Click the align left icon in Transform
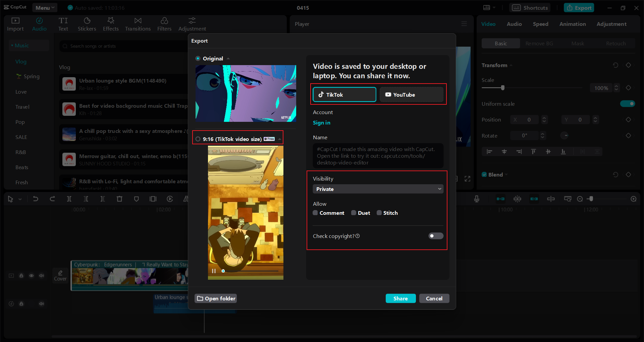The width and height of the screenshot is (644, 342). 489,152
